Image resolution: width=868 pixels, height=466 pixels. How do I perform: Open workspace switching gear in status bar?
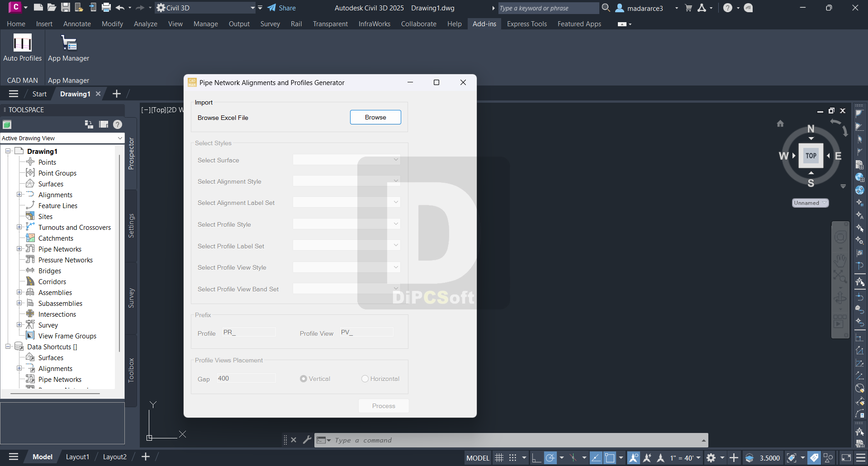(x=711, y=458)
